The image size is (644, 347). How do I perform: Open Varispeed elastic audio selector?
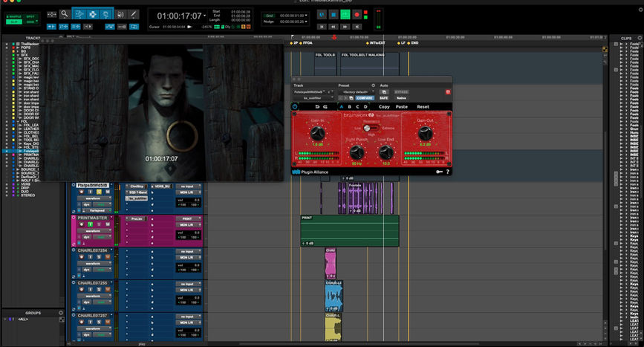[97, 211]
